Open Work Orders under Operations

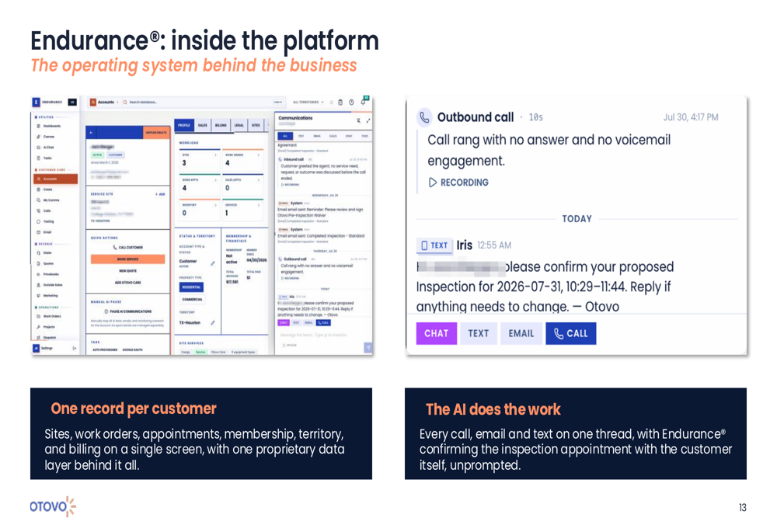click(48, 317)
